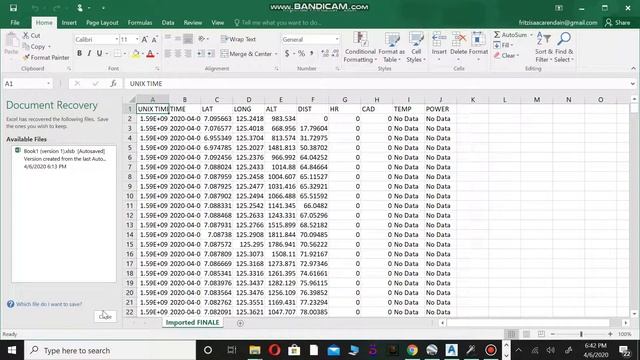Open Find & Select
This screenshot has height=360, width=640.
pyautogui.click(x=564, y=47)
